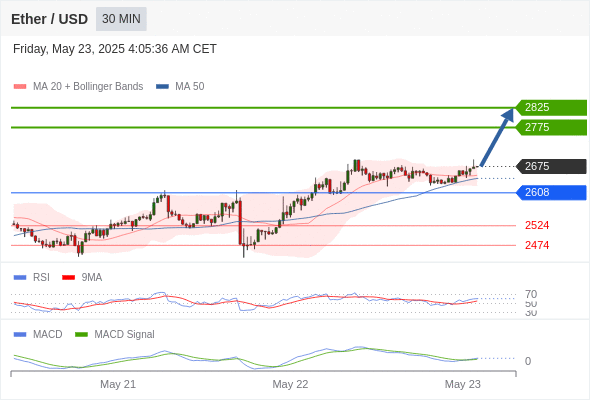
Task: Click the 30 MIN timeframe button
Action: coord(121,19)
